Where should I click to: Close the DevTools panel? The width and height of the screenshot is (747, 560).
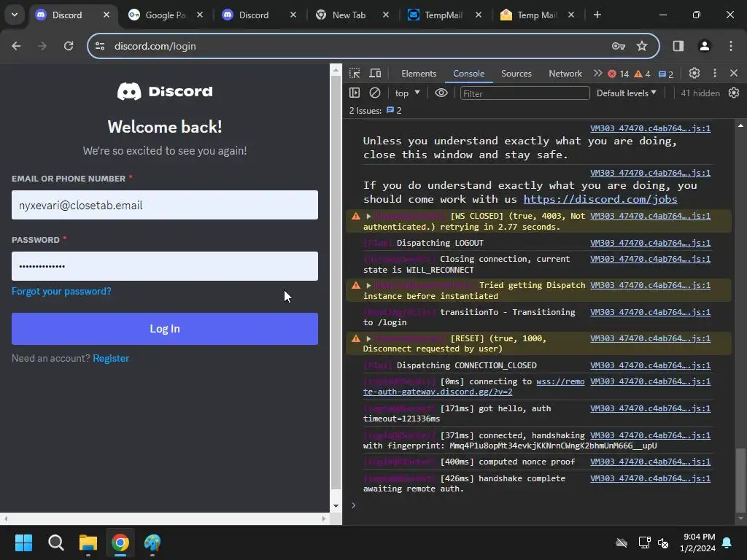734,73
